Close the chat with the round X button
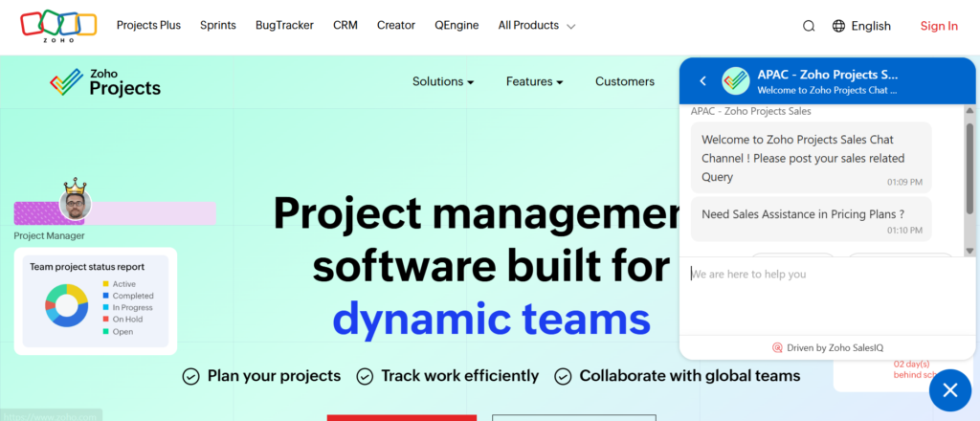Viewport: 980px width, 421px height. (949, 389)
